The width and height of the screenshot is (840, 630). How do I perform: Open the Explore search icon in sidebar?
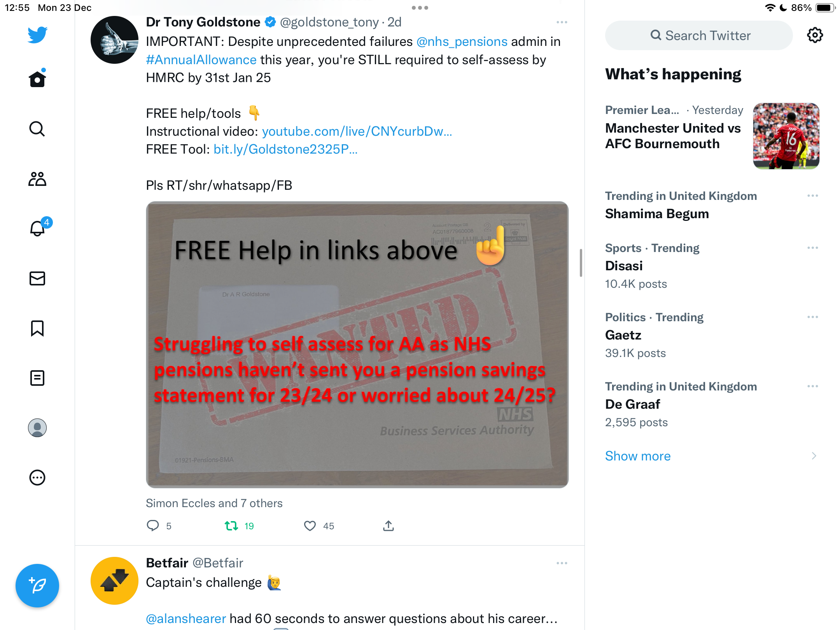pos(37,129)
